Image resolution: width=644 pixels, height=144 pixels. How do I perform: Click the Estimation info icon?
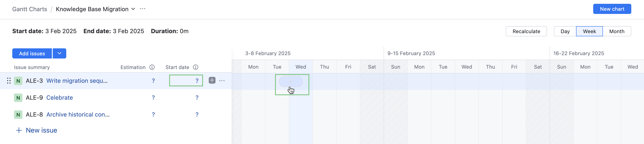(152, 67)
